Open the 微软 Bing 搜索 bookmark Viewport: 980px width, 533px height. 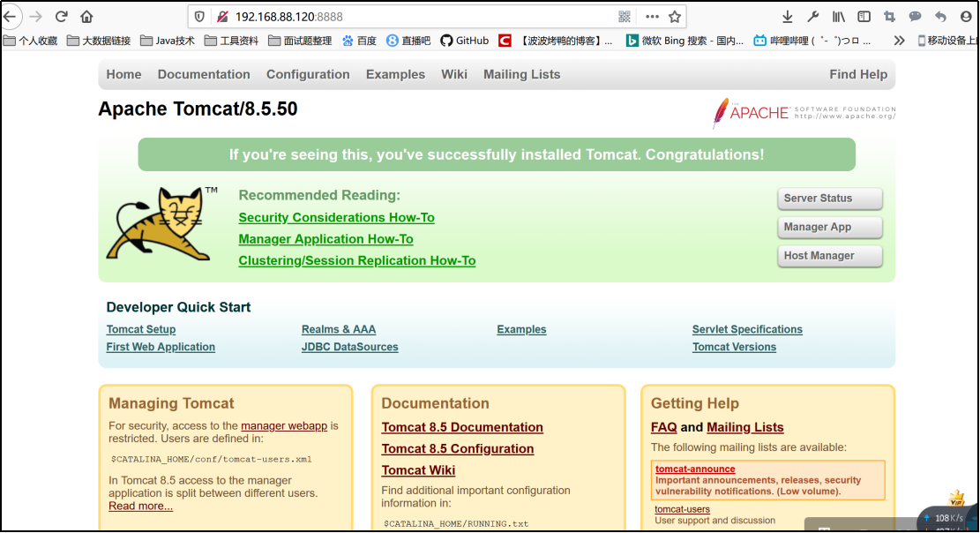tap(685, 41)
